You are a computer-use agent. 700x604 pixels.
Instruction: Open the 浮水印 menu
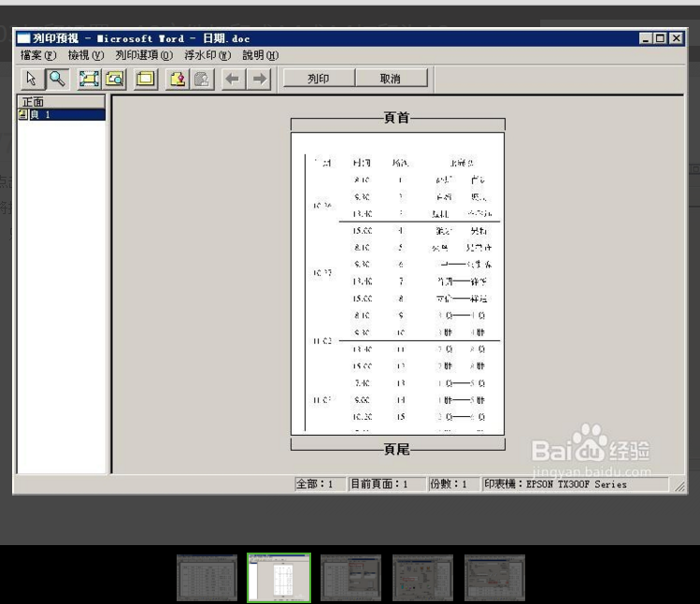tap(207, 55)
